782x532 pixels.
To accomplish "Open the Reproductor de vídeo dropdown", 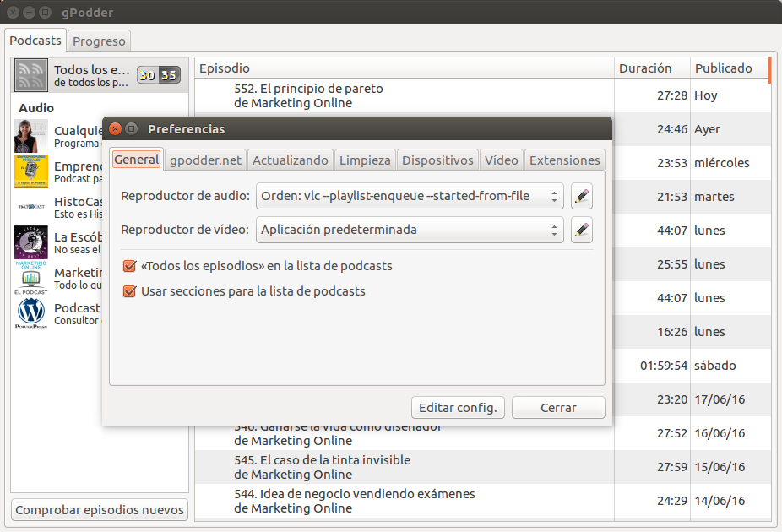I will click(x=410, y=230).
